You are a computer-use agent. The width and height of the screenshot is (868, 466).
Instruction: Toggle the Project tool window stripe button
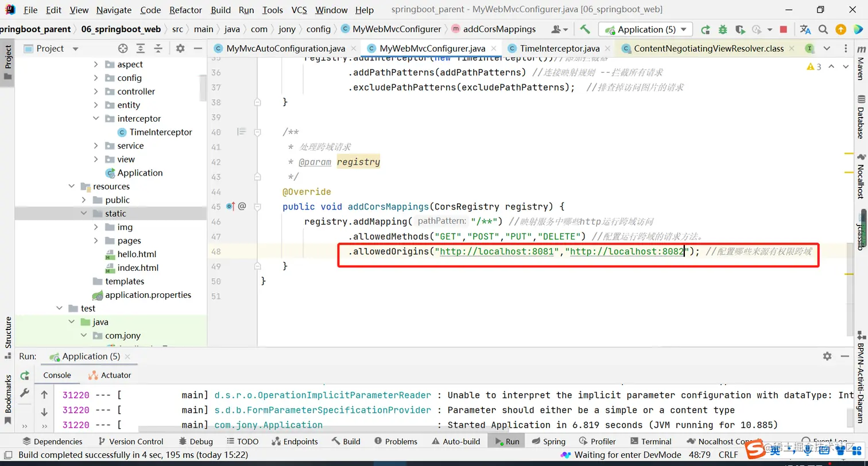pos(8,62)
